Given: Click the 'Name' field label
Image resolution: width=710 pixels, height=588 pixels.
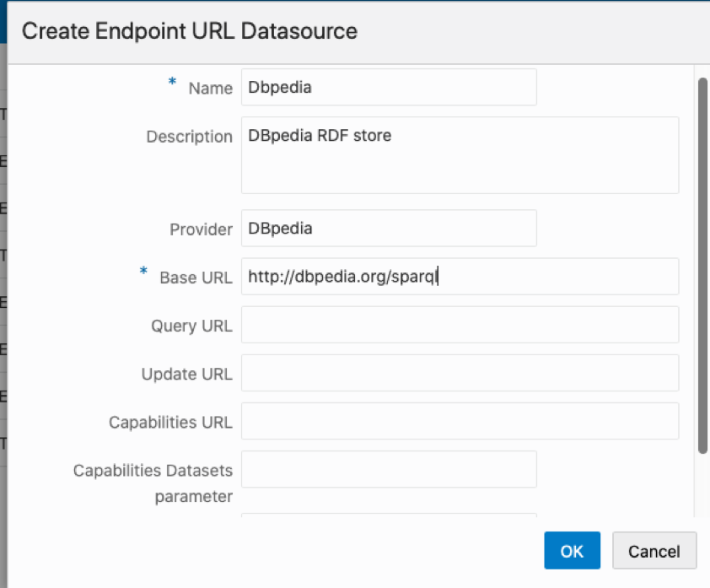Looking at the screenshot, I should pyautogui.click(x=211, y=89).
